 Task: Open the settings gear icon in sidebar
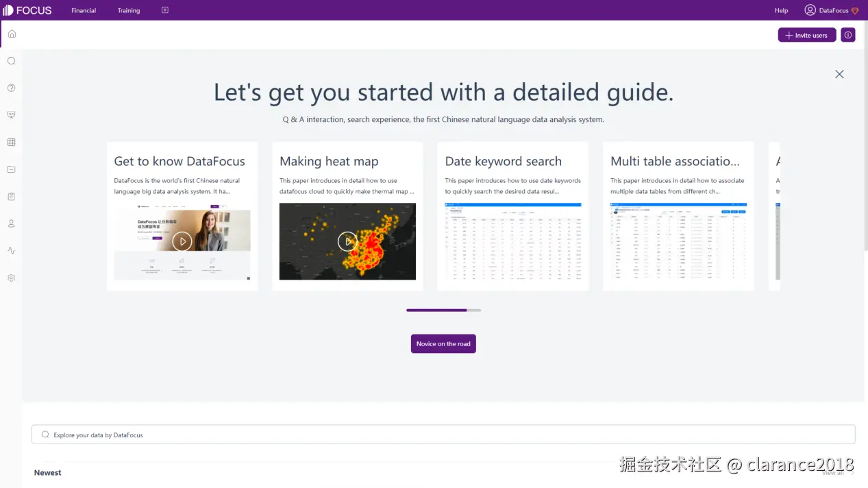click(12, 278)
